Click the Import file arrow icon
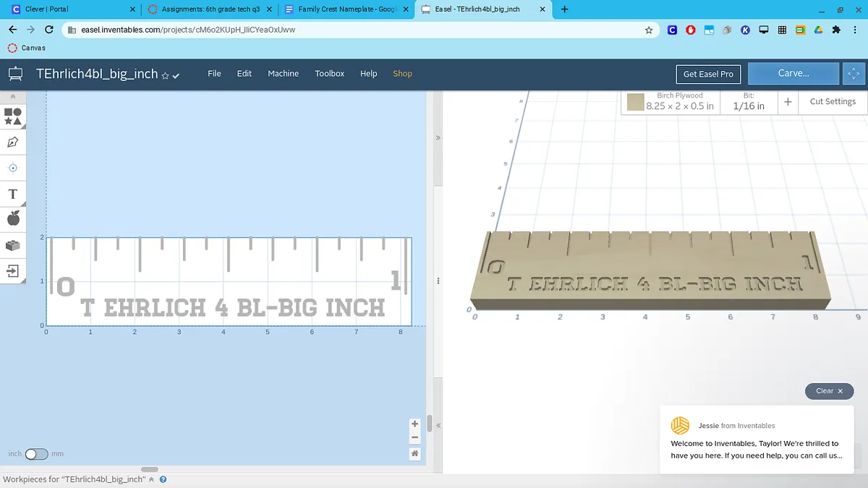 (x=12, y=271)
